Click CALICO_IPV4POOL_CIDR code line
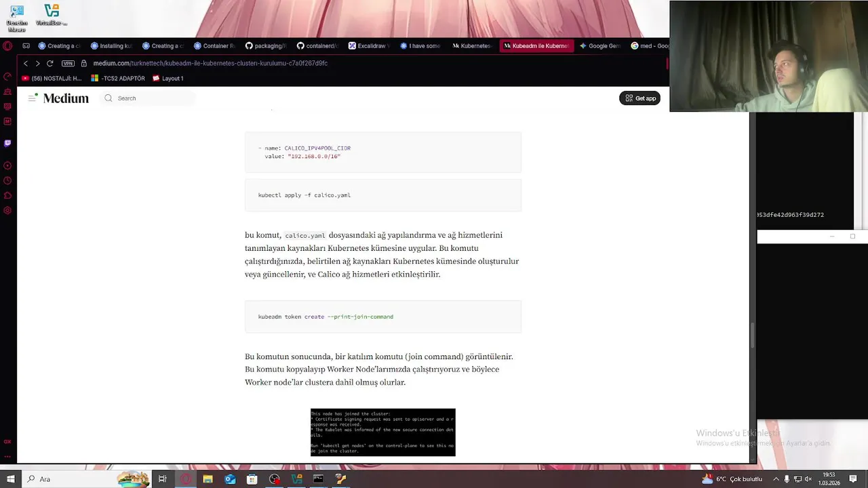The height and width of the screenshot is (488, 868). click(x=304, y=148)
